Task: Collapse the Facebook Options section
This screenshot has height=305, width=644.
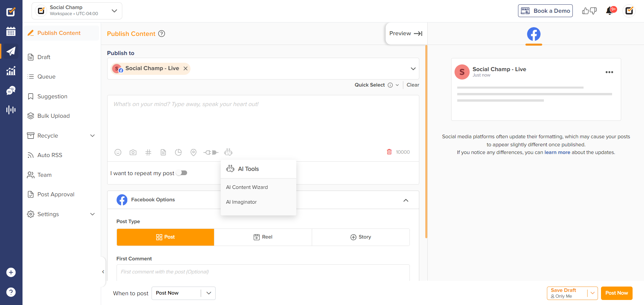Action: coord(406,200)
